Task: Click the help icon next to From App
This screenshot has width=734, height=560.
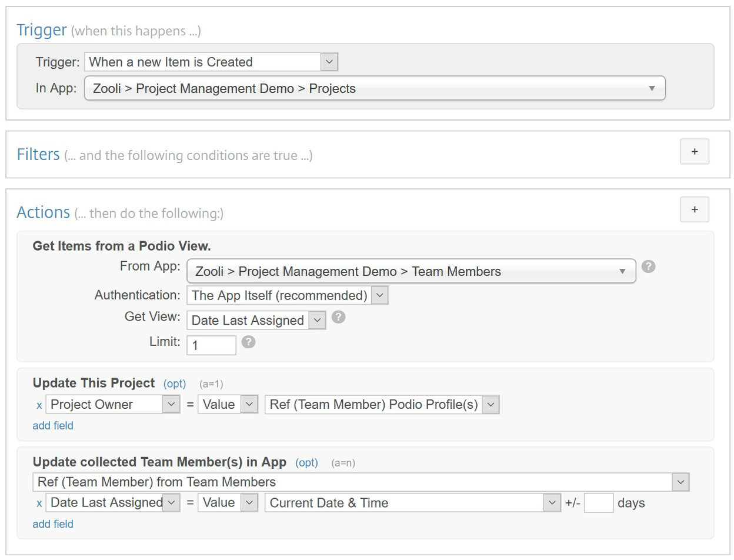Action: tap(648, 266)
